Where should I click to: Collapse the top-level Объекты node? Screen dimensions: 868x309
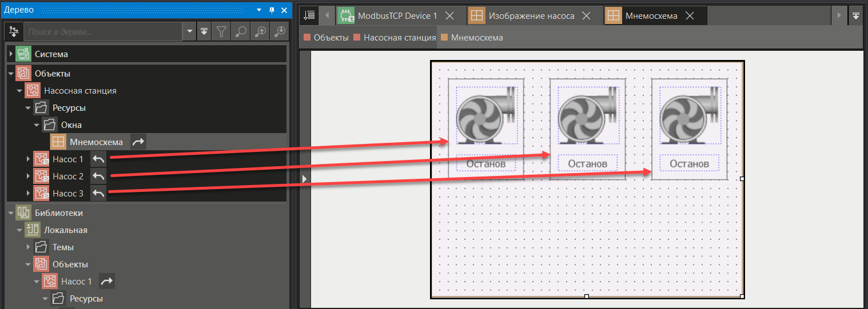pyautogui.click(x=10, y=73)
